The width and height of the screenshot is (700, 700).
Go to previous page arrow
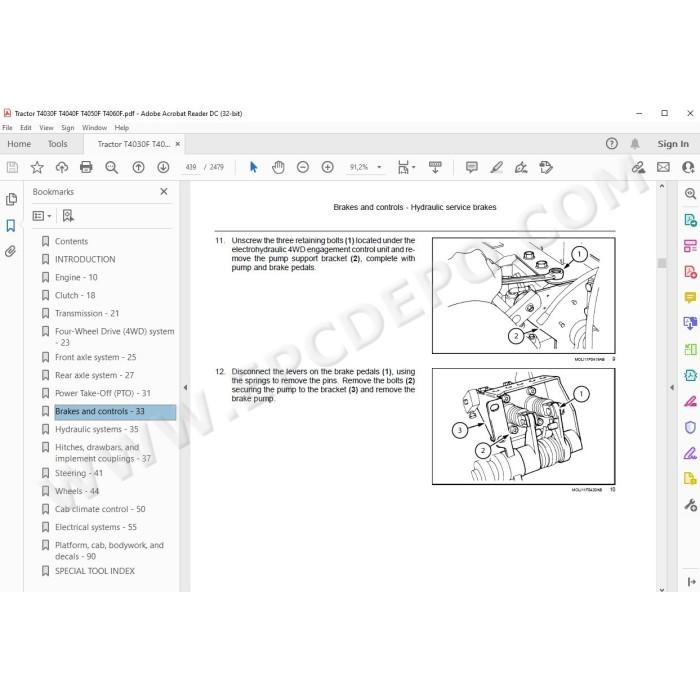138,167
